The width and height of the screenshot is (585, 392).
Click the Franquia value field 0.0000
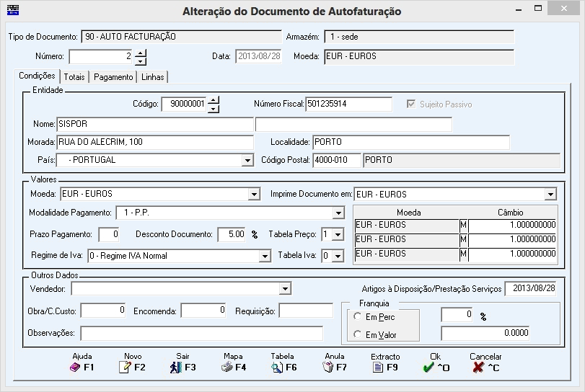[485, 333]
